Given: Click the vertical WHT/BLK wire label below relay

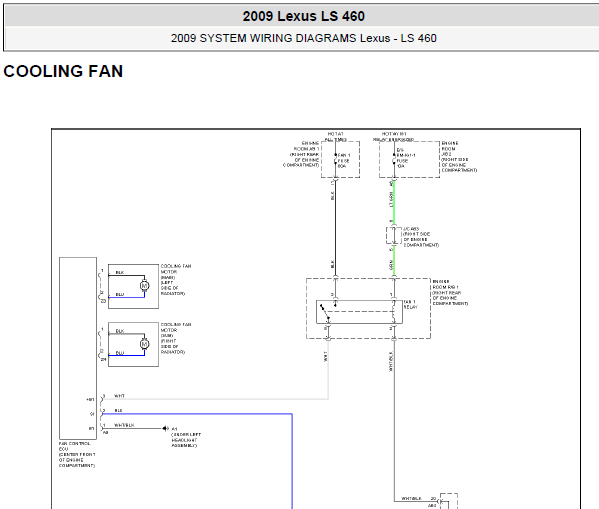Looking at the screenshot, I should 390,361.
